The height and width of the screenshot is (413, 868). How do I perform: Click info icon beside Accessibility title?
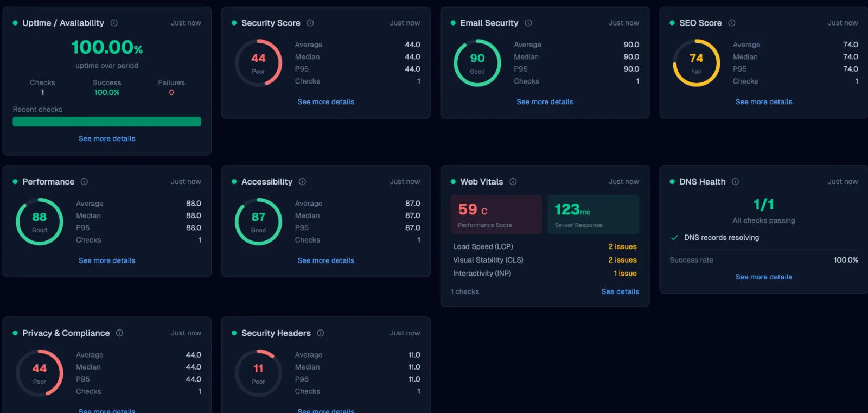tap(302, 182)
